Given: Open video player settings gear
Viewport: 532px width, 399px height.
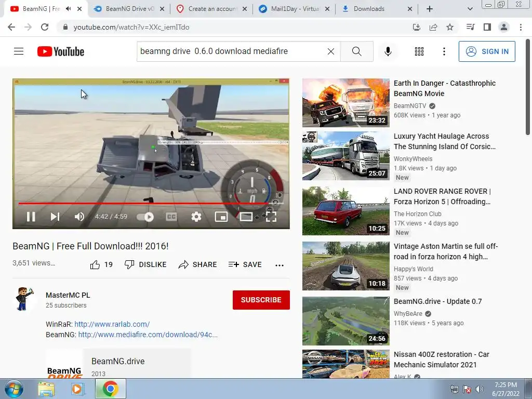Looking at the screenshot, I should 196,217.
